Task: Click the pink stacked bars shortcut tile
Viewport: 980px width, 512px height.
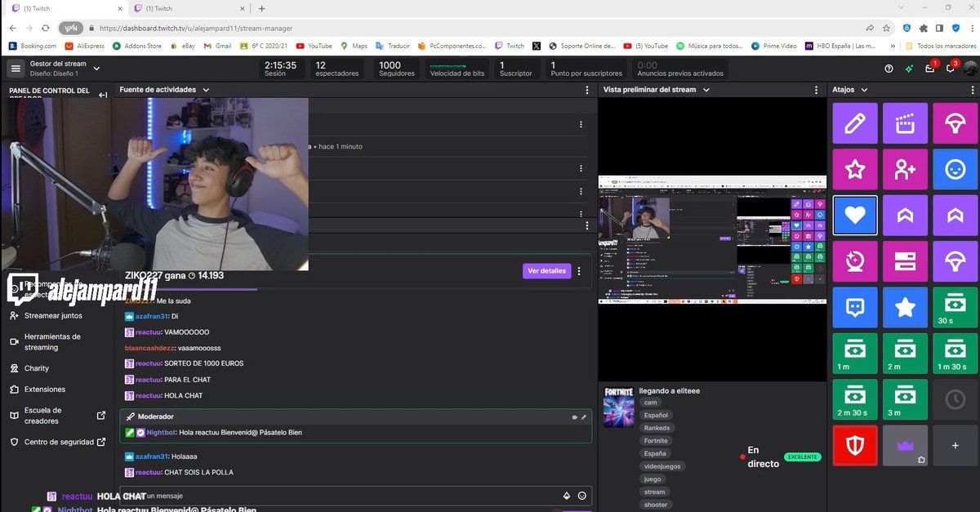Action: point(905,261)
